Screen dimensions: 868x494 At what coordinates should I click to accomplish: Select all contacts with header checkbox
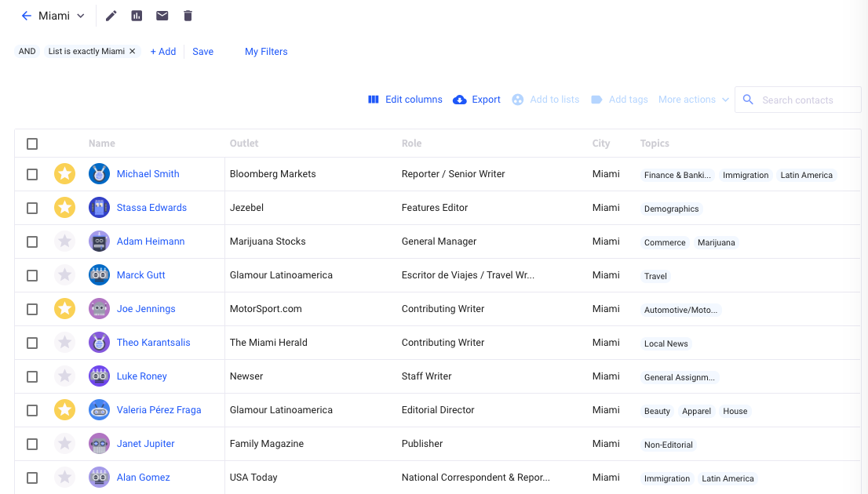(x=32, y=143)
